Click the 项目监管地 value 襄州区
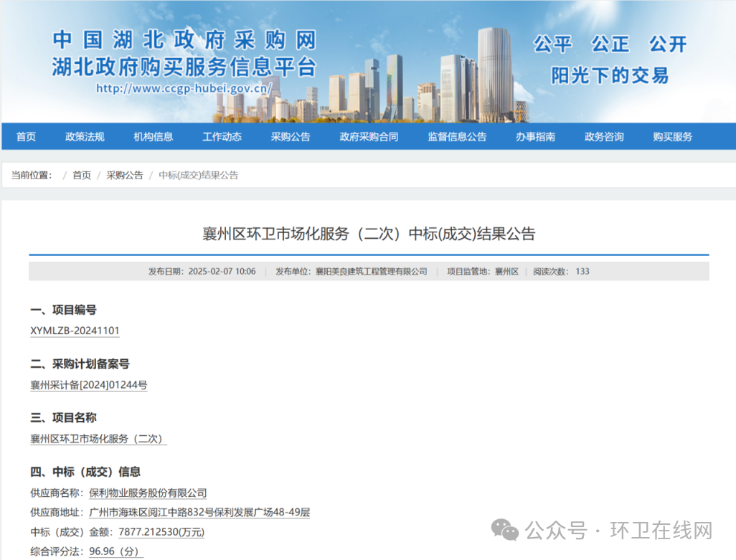736x560 pixels. [507, 272]
